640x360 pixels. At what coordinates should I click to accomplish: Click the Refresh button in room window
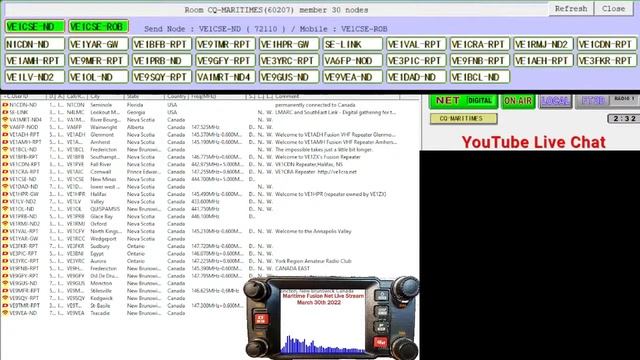[571, 9]
